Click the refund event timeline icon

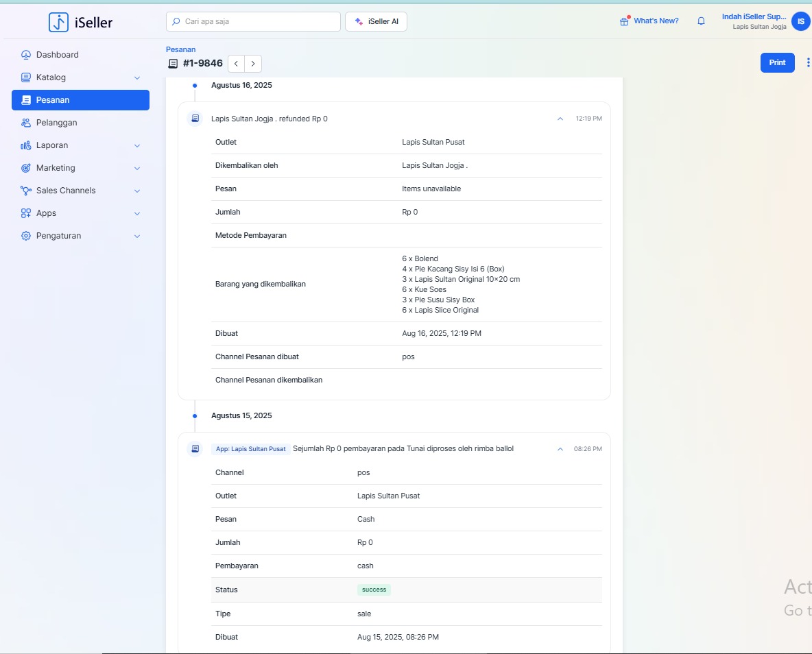pyautogui.click(x=195, y=119)
